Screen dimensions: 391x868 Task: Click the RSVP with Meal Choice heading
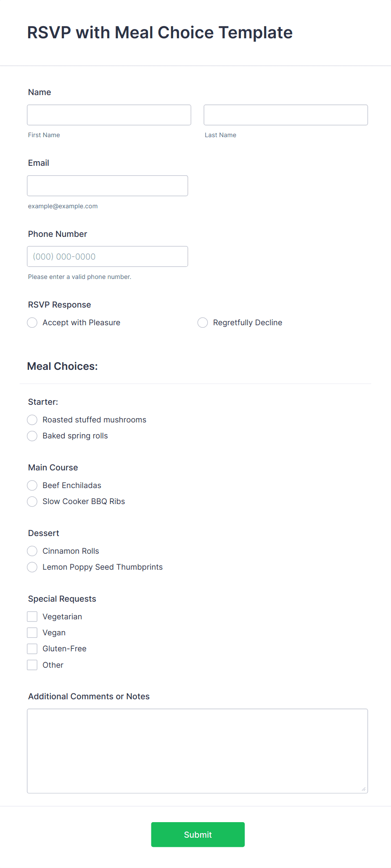[x=160, y=32]
